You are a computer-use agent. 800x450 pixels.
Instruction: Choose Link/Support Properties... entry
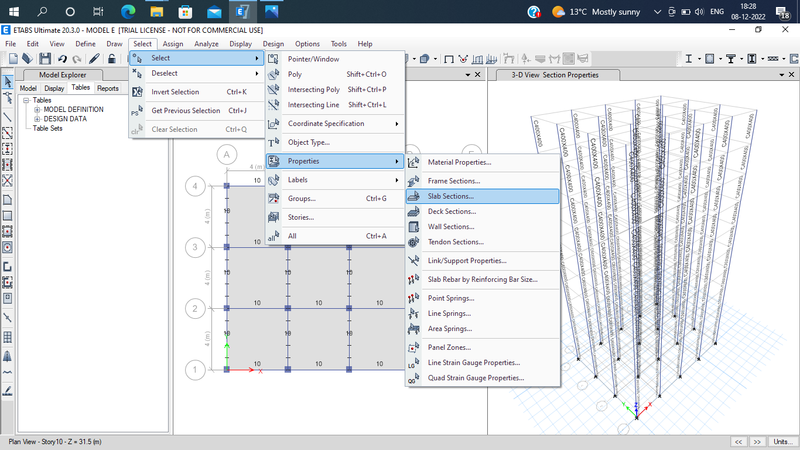pos(483,261)
